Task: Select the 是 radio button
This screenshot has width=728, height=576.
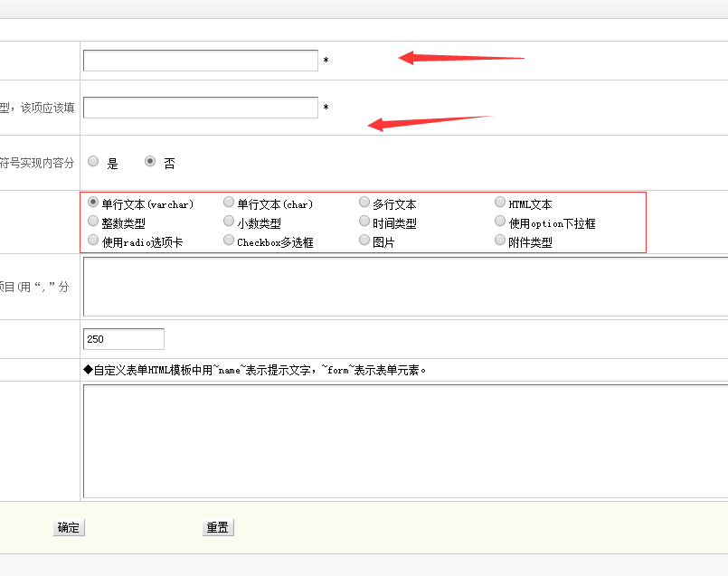Action: tap(93, 162)
